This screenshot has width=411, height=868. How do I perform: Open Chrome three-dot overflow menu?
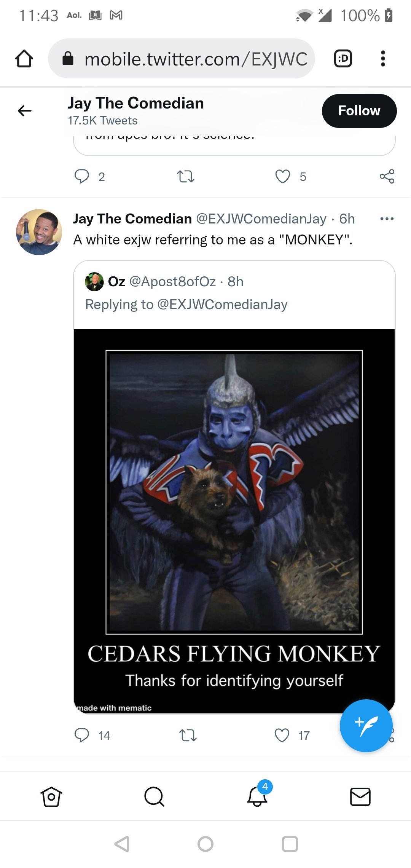click(383, 59)
